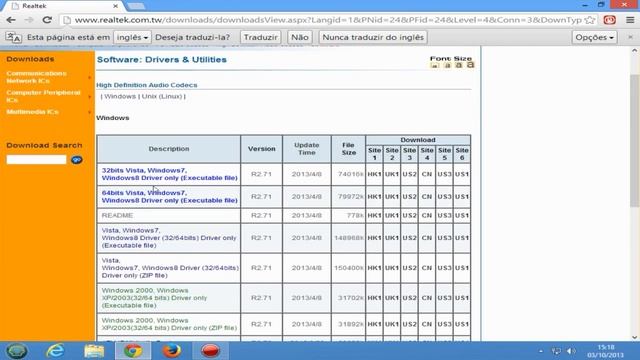
Task: Click the network icon in system tray
Action: [x=556, y=351]
